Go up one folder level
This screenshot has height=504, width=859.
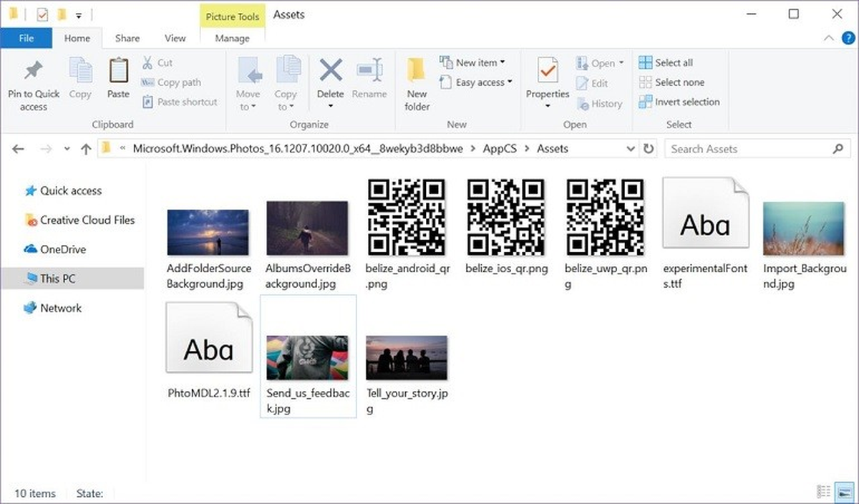(x=86, y=149)
